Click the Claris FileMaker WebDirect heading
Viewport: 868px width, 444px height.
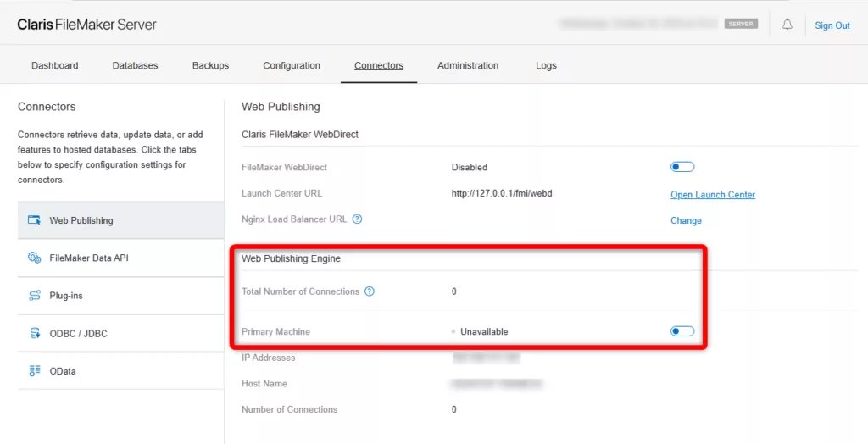pyautogui.click(x=300, y=134)
